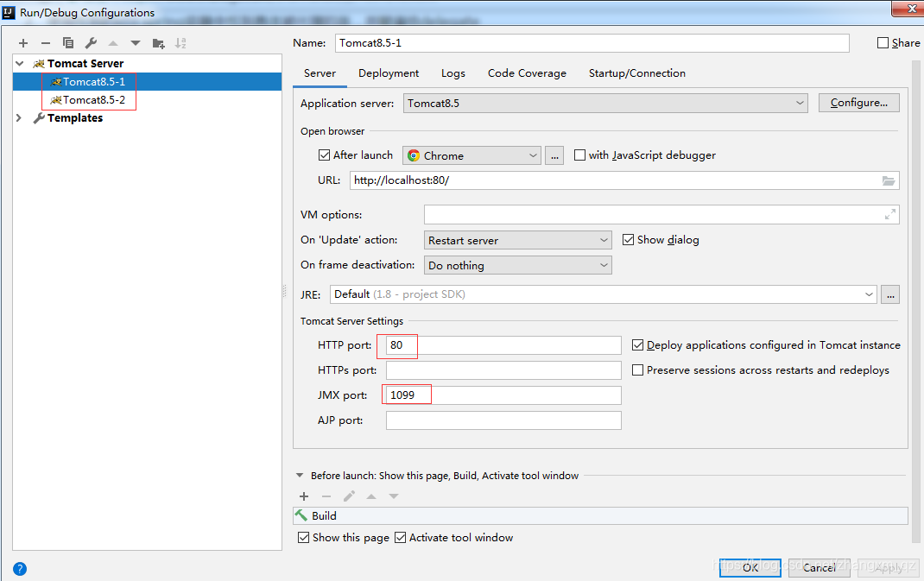
Task: Switch to Startup/Connection tab
Action: coord(637,73)
